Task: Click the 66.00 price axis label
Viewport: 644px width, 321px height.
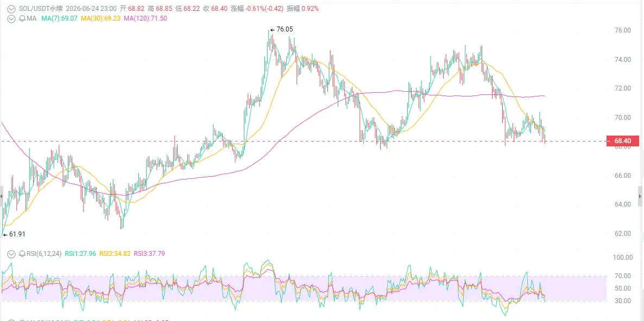Action: pyautogui.click(x=623, y=176)
